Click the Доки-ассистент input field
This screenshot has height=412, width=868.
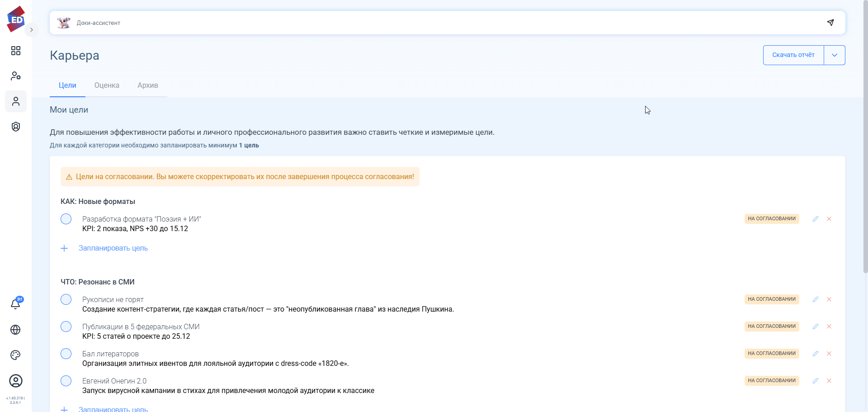coord(443,23)
